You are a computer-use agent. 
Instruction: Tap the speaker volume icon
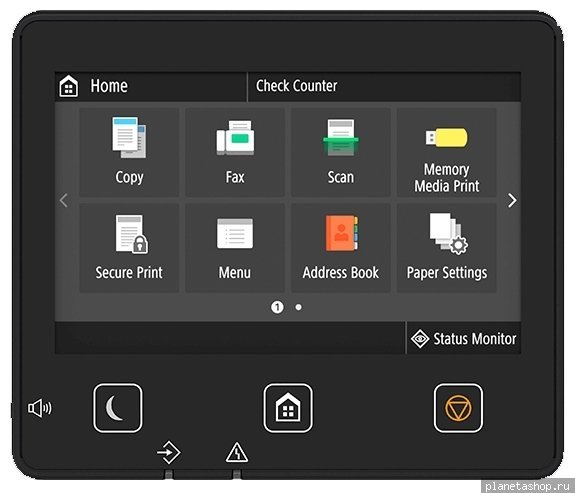(40, 408)
